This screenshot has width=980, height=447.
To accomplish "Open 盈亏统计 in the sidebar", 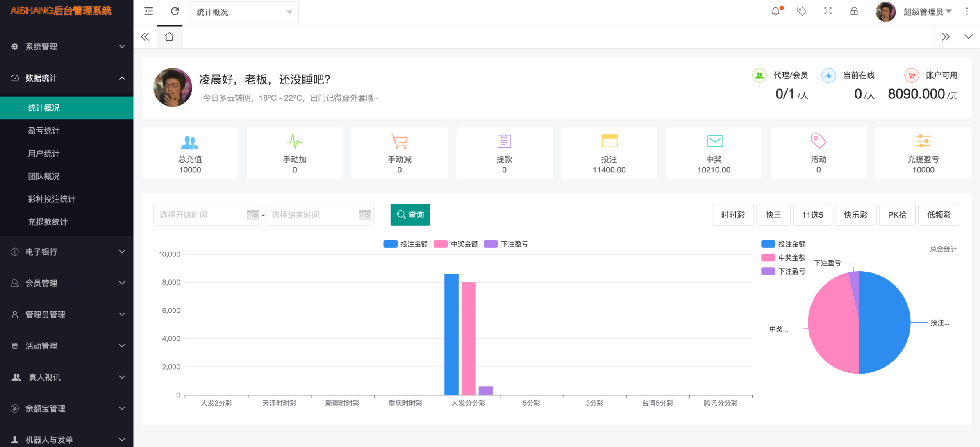I will point(44,131).
